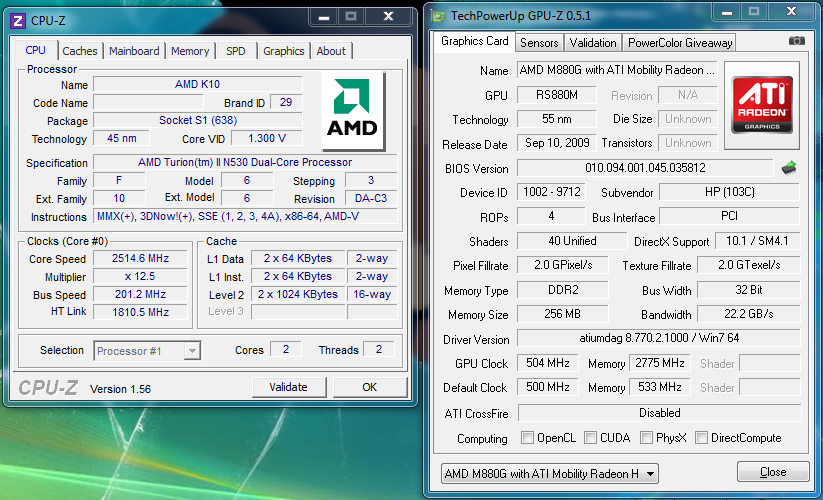Click the BIOS save chip icon
The image size is (823, 500).
[788, 168]
